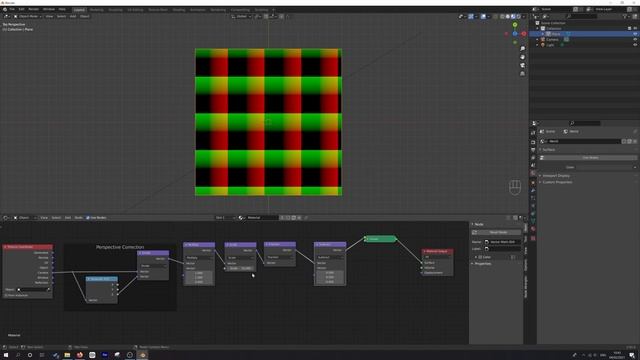This screenshot has height=360, width=640.
Task: Open the Windows Start menu
Action: (6, 355)
